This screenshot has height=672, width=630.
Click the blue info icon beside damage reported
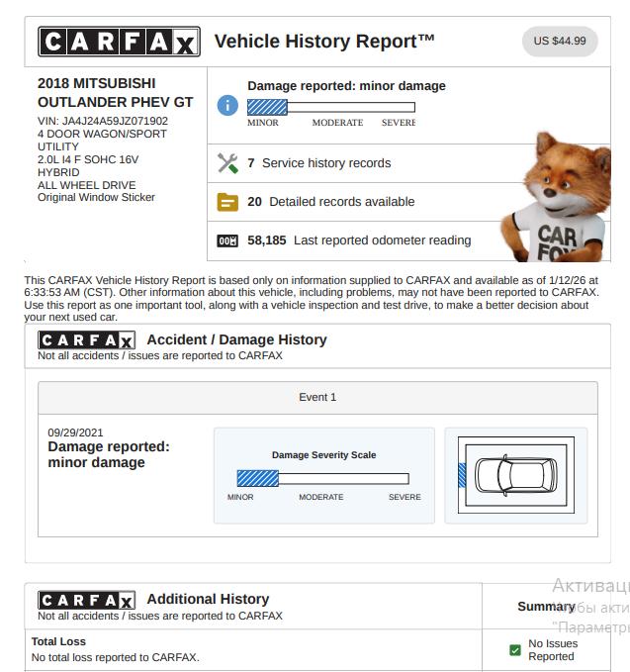tap(227, 105)
